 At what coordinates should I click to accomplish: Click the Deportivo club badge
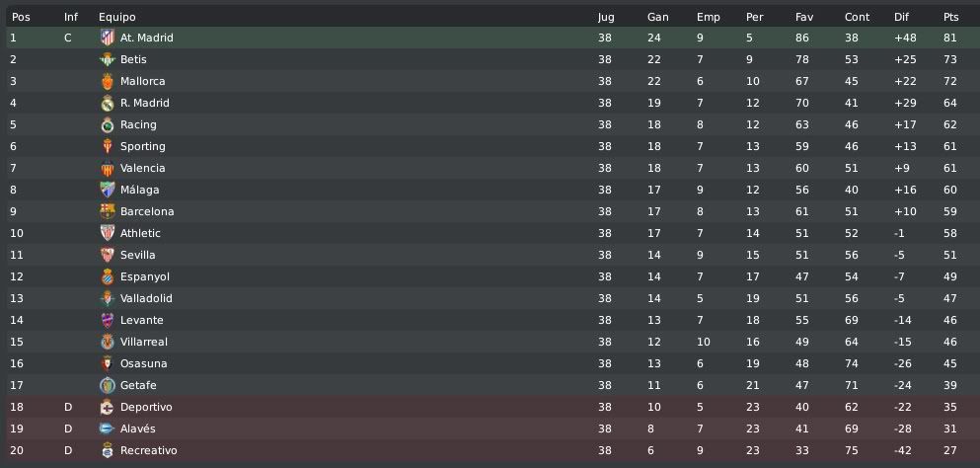click(108, 408)
